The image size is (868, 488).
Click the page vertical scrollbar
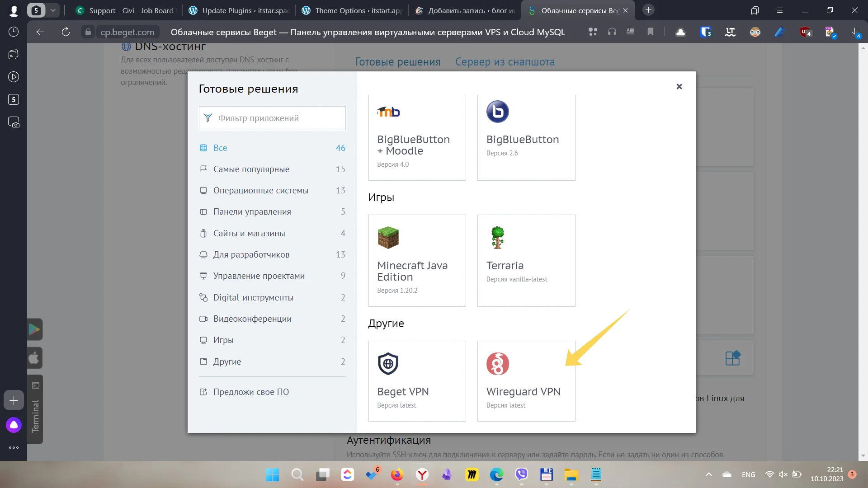pos(863,252)
